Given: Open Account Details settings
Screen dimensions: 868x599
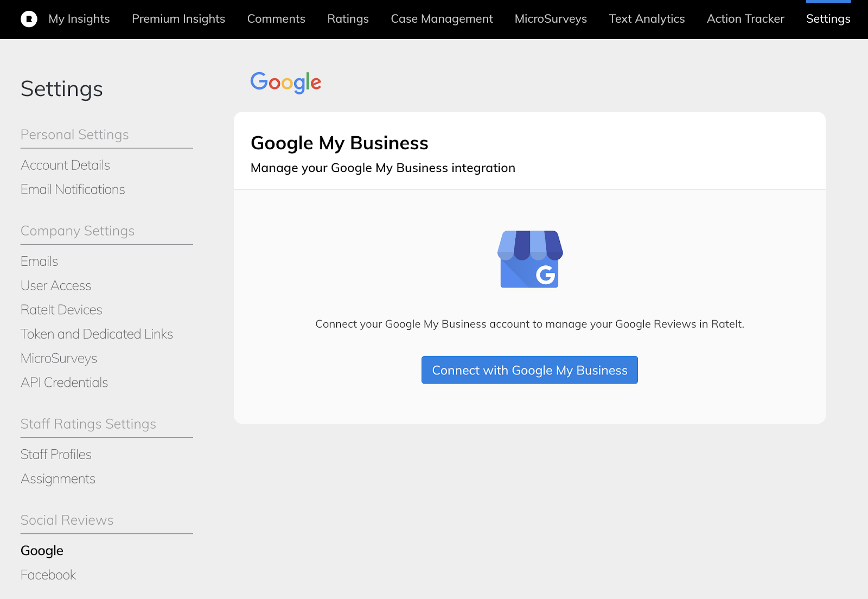Looking at the screenshot, I should 65,165.
